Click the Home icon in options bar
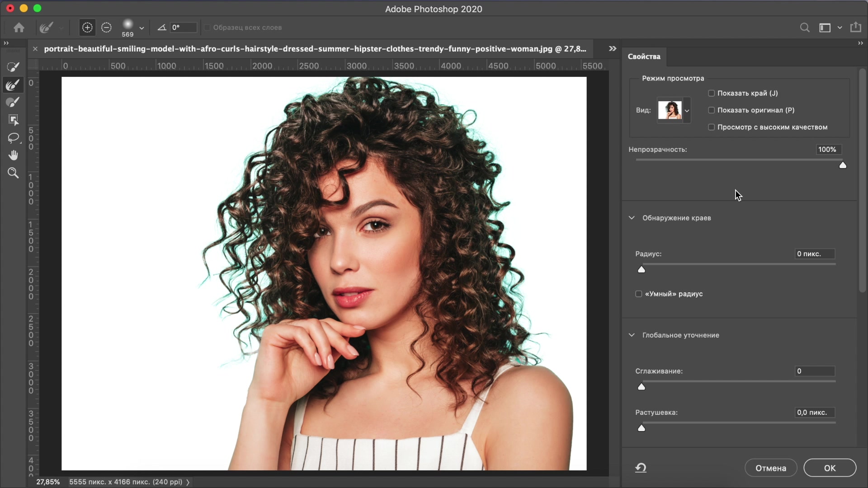Screen dimensions: 868x488 tap(19, 28)
